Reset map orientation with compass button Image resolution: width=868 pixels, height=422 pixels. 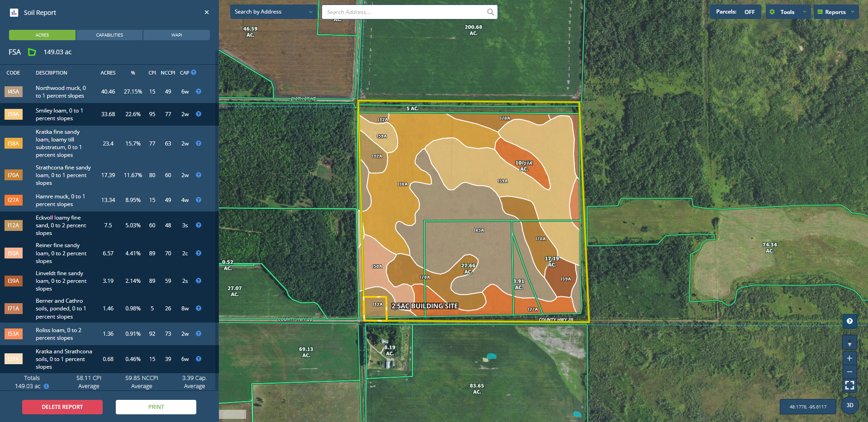849,343
